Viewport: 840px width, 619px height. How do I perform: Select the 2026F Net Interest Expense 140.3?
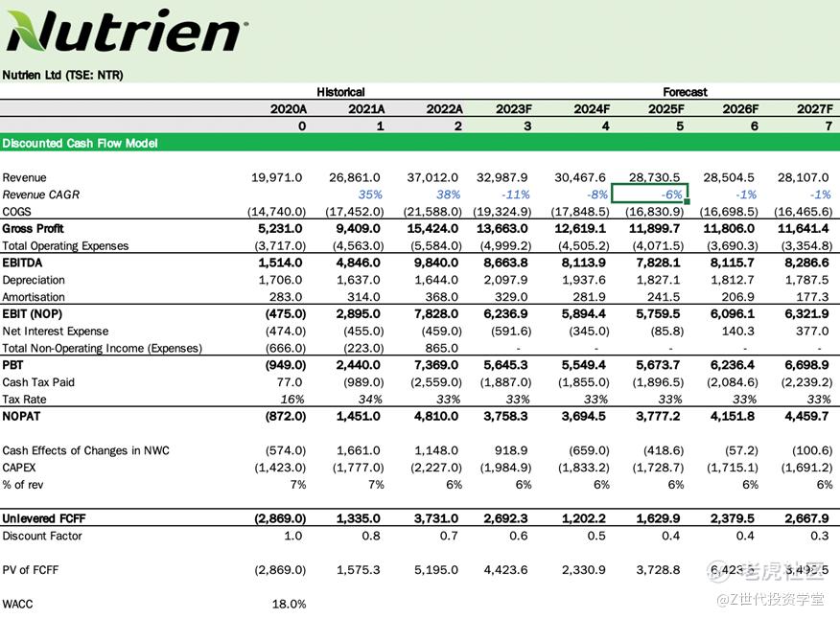(x=737, y=332)
